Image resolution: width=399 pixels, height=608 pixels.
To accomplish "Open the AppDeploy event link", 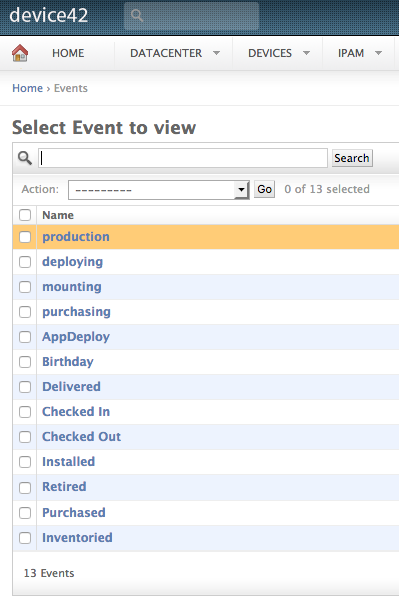I will click(76, 337).
